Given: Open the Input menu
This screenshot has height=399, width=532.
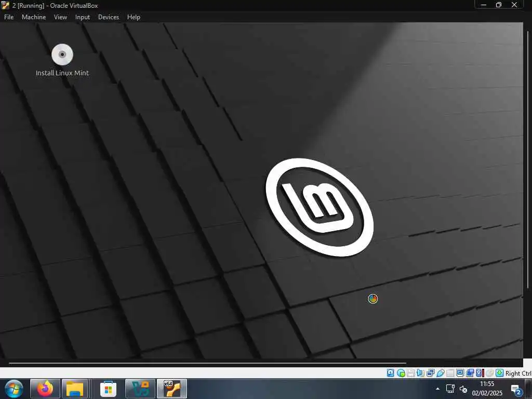Looking at the screenshot, I should pyautogui.click(x=83, y=17).
